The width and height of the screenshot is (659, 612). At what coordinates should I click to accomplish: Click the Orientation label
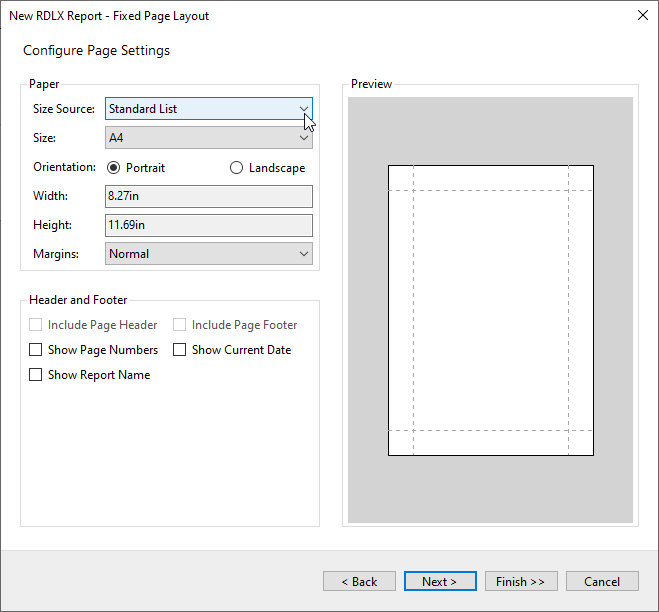click(x=64, y=167)
